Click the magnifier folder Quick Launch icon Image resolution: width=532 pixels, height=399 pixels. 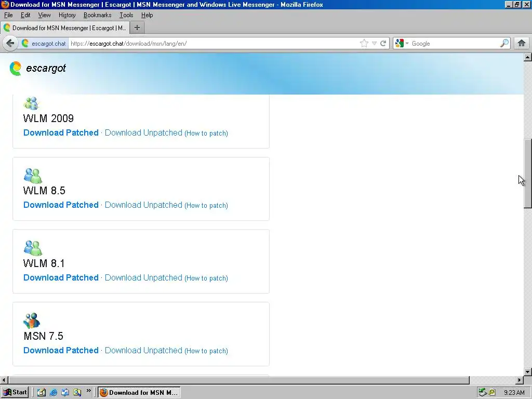click(77, 392)
